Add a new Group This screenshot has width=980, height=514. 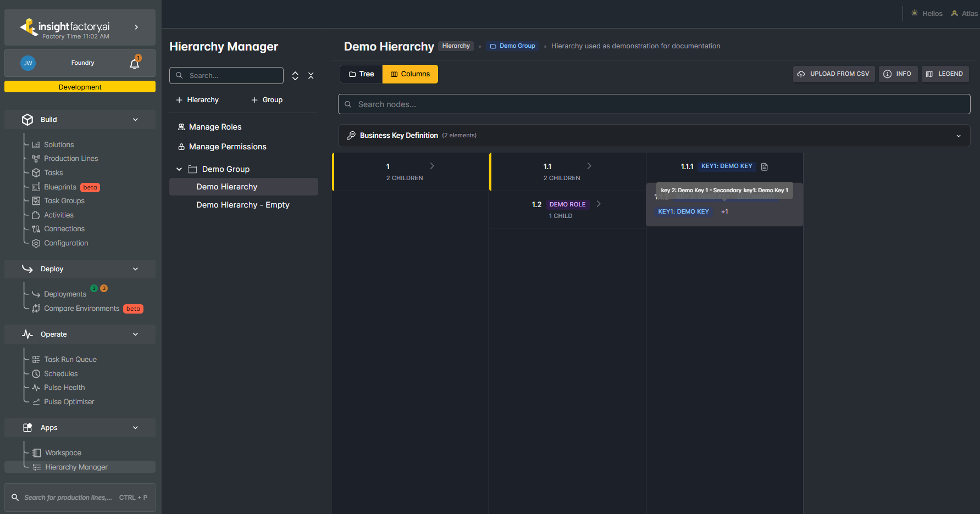(x=267, y=100)
